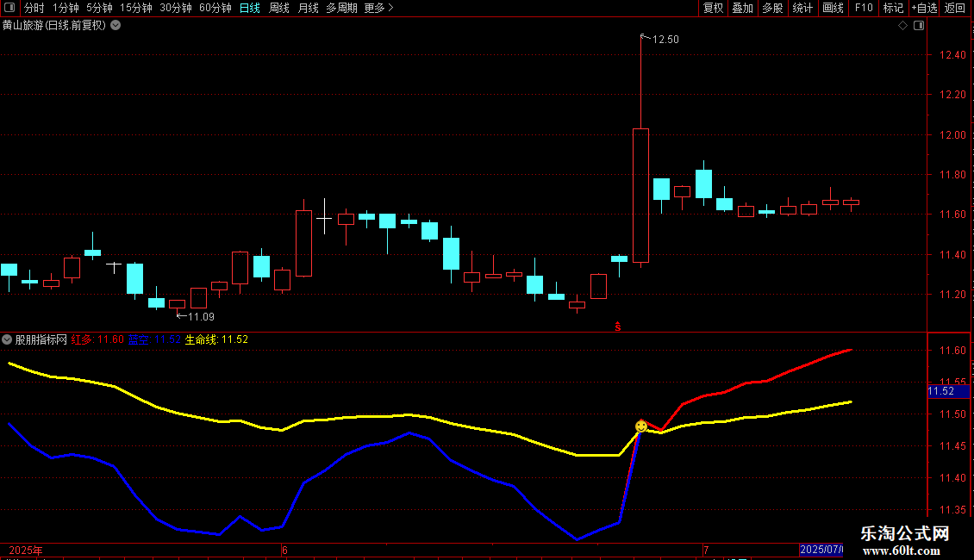This screenshot has height=560, width=974.
Task: Click the 标记 mark button
Action: [893, 8]
